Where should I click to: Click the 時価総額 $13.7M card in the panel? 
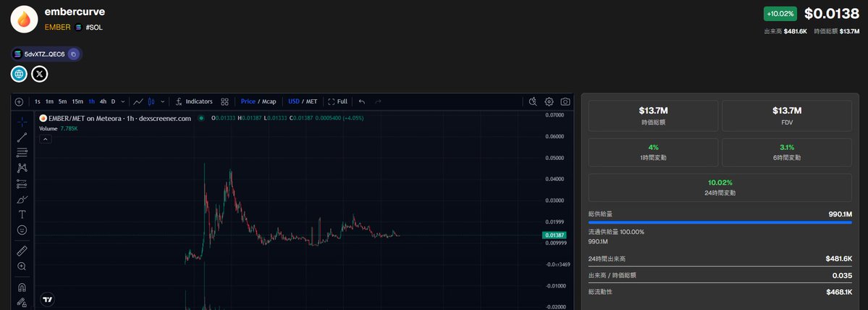[x=653, y=116]
